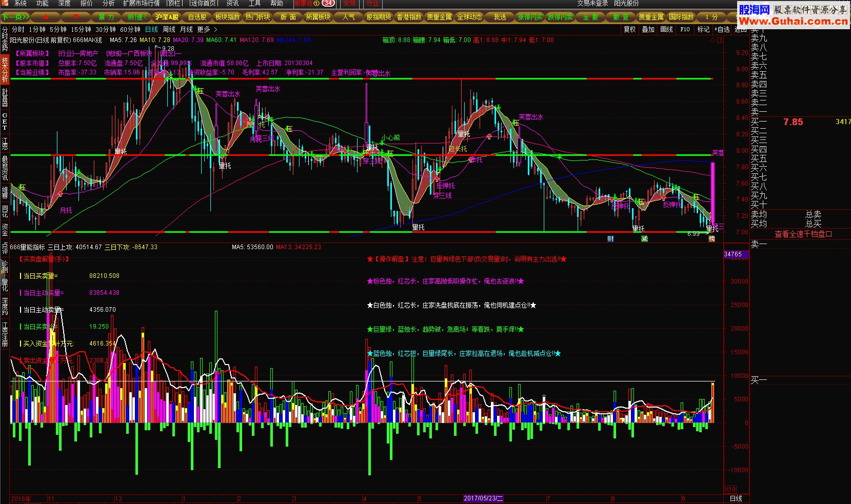851x504 pixels.
Task: Open the 帮助 menu
Action: point(276,3)
